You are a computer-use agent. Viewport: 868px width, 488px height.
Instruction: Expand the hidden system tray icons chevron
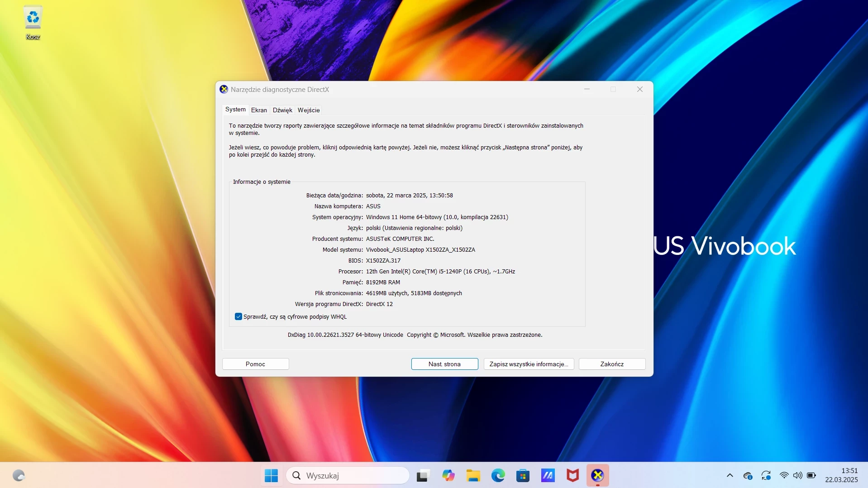point(730,475)
